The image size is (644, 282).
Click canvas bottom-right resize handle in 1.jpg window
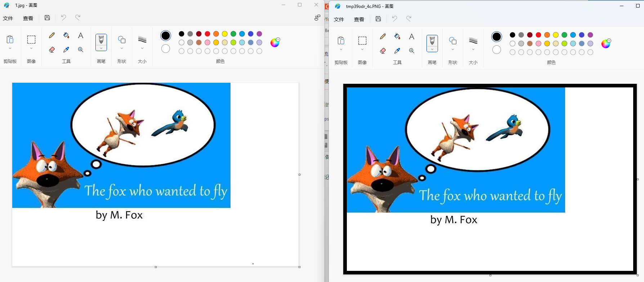[x=300, y=267]
